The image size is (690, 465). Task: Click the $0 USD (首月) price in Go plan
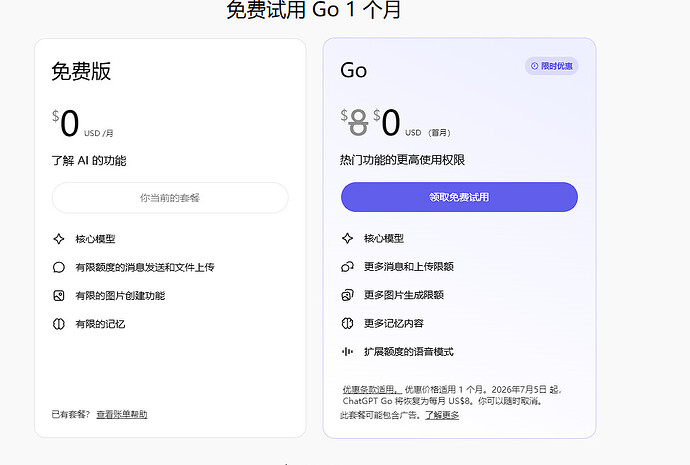[411, 123]
